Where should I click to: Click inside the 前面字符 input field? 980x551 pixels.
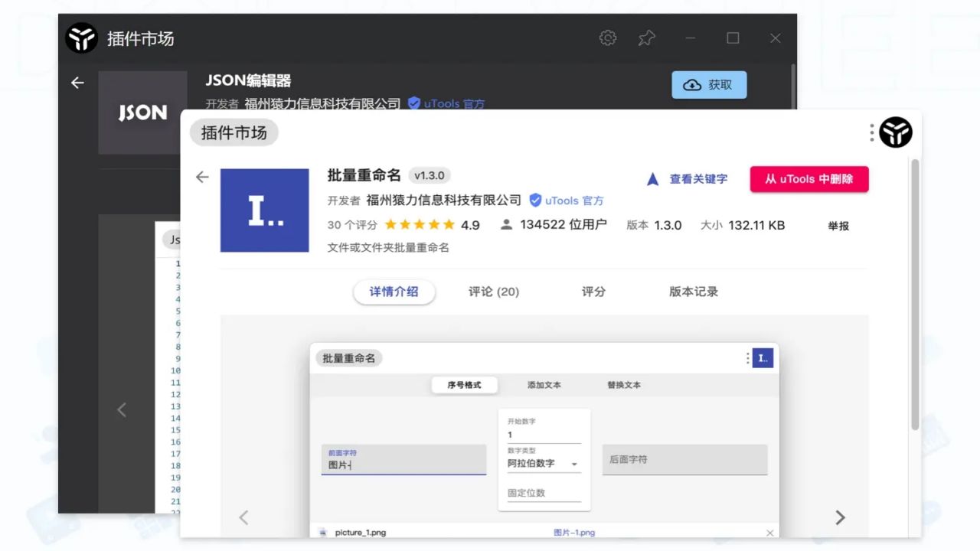click(403, 463)
